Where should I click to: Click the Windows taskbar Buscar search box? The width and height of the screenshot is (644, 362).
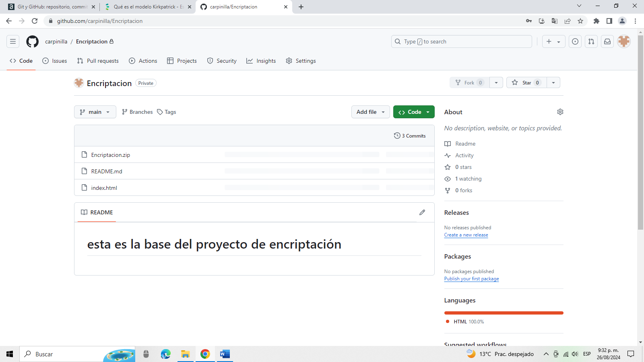[77, 354]
